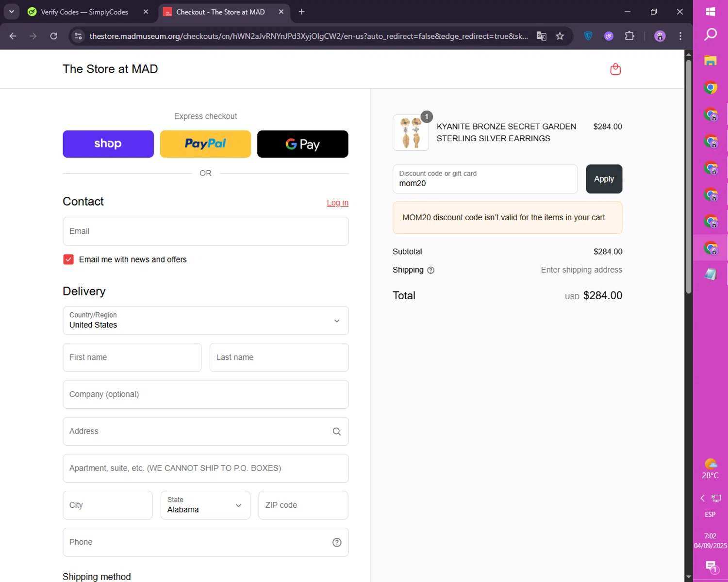Viewport: 728px width, 582px height.
Task: Open the notification center icon
Action: click(x=711, y=566)
